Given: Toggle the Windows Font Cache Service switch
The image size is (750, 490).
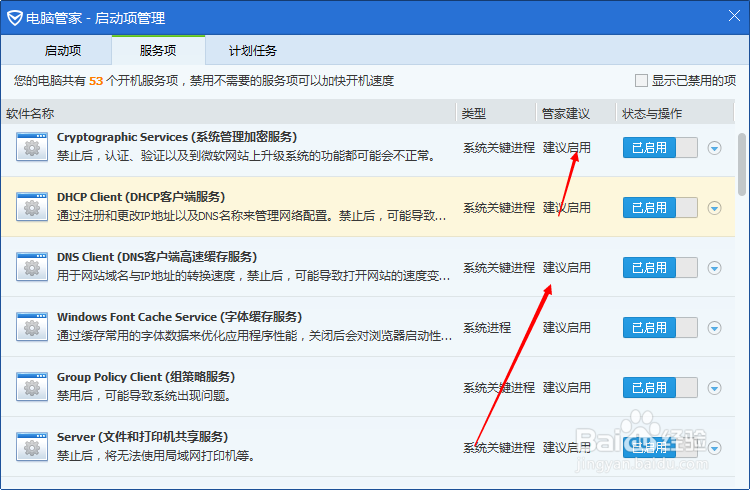Looking at the screenshot, I should 660,328.
